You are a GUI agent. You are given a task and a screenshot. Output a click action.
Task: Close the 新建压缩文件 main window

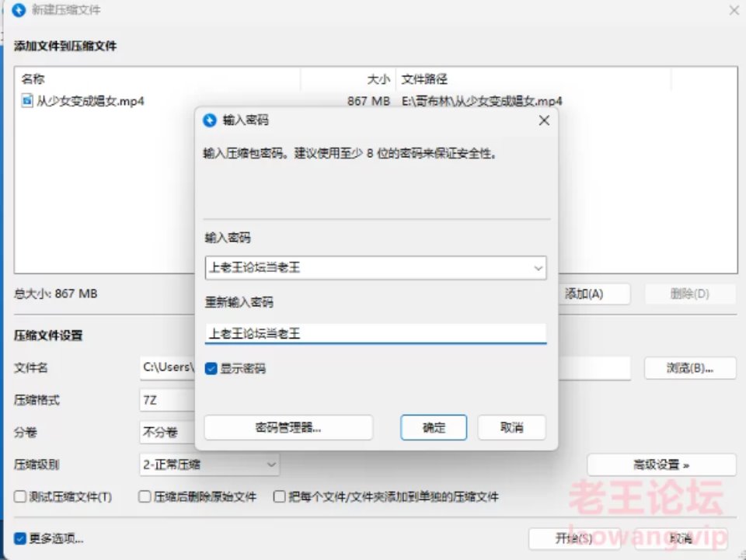(x=734, y=9)
